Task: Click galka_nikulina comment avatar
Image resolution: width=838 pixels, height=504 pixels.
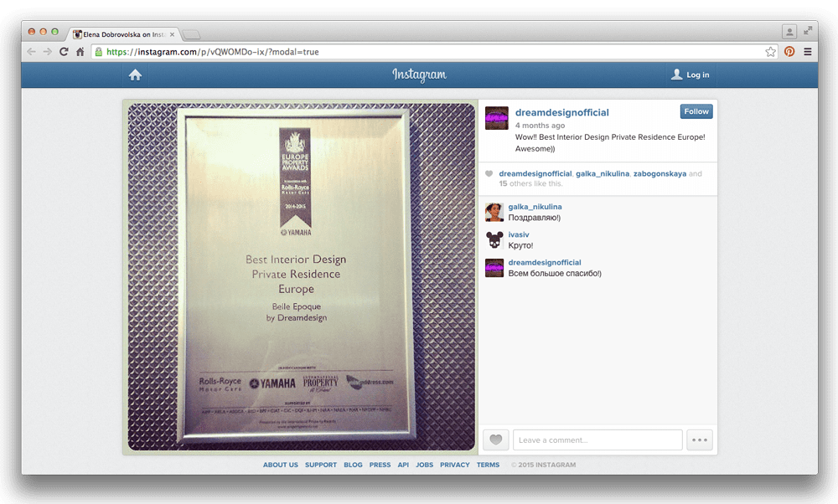Action: [494, 212]
